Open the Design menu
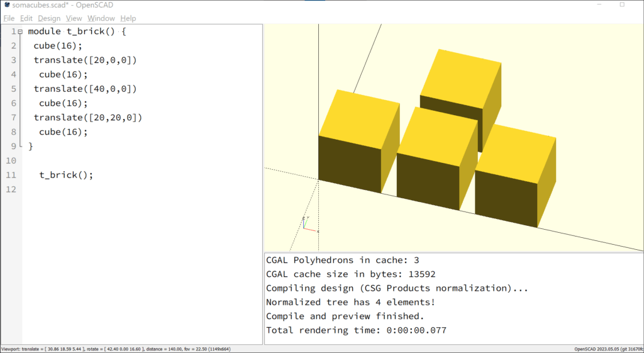This screenshot has height=353, width=644. pyautogui.click(x=49, y=18)
